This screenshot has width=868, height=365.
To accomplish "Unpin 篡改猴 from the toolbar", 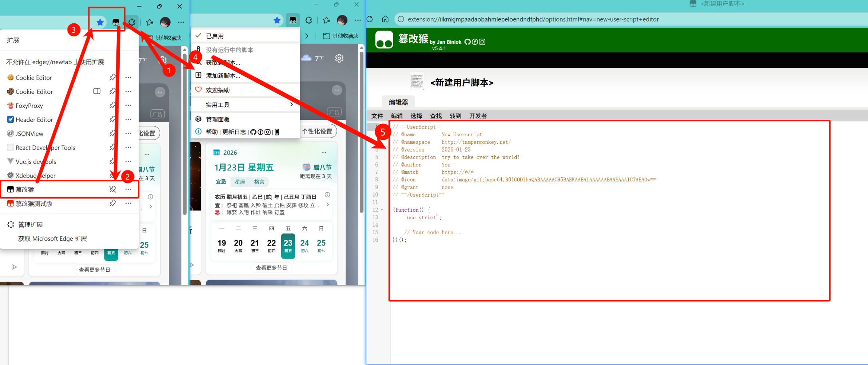I will 113,189.
